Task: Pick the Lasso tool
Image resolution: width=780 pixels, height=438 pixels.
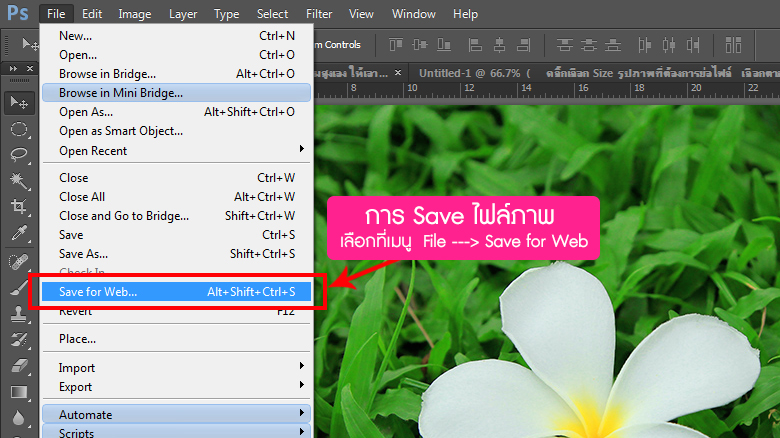Action: (x=18, y=154)
